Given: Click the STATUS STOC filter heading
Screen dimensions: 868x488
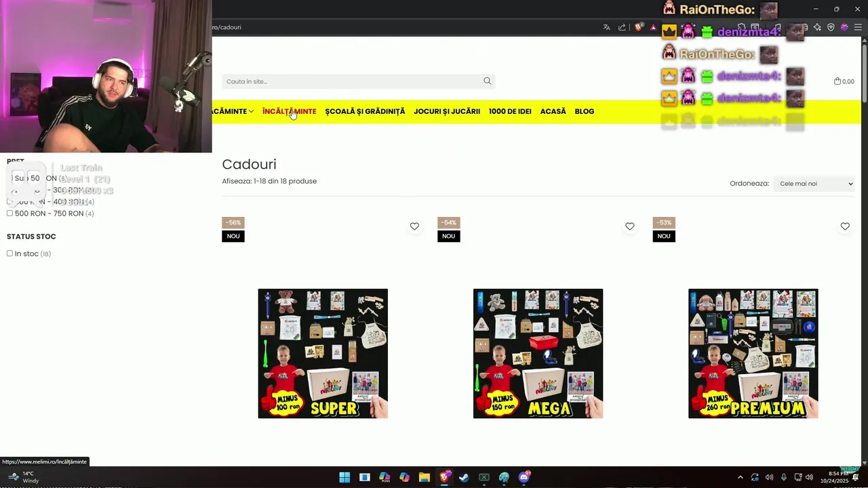Looking at the screenshot, I should [31, 237].
